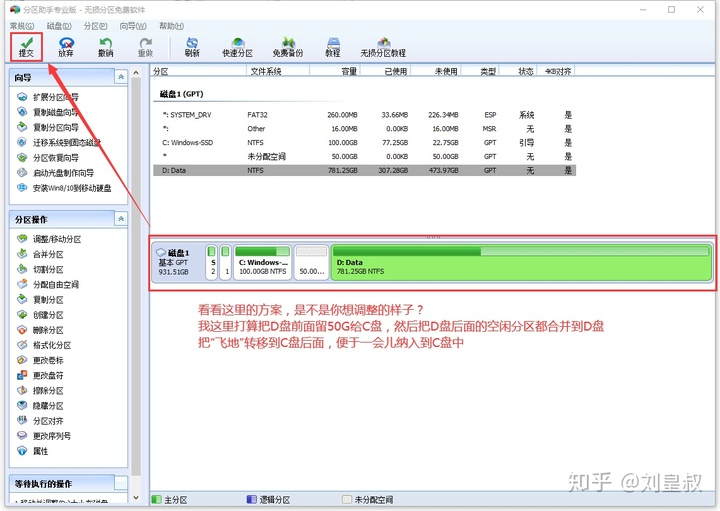
Task: Select 50.00 unallocated block in disk map
Action: [x=311, y=262]
